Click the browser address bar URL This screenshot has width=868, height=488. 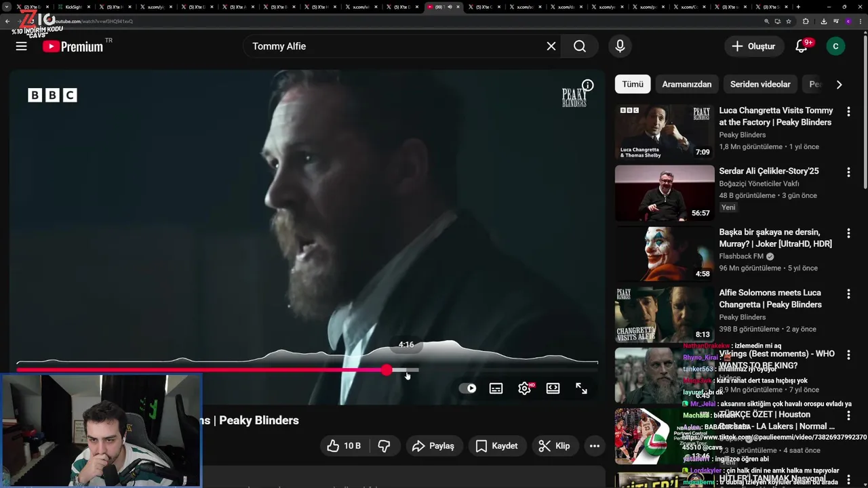pos(95,21)
